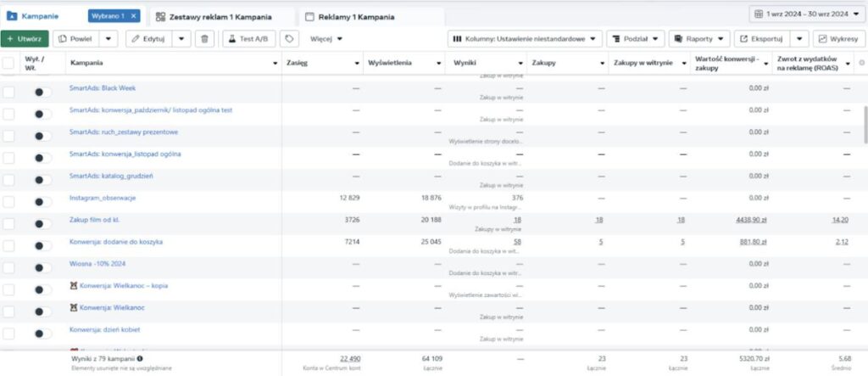
Task: Click the tag label icon
Action: coord(290,38)
